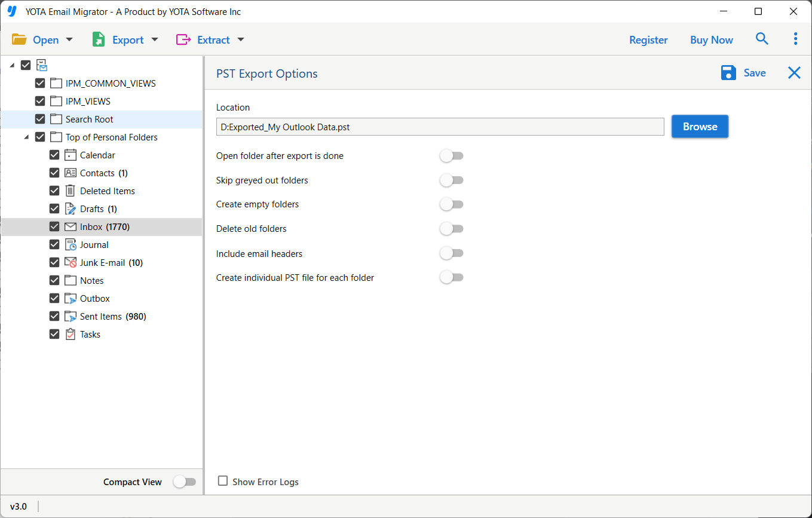Select the Drafts (1) tree row

click(x=102, y=209)
